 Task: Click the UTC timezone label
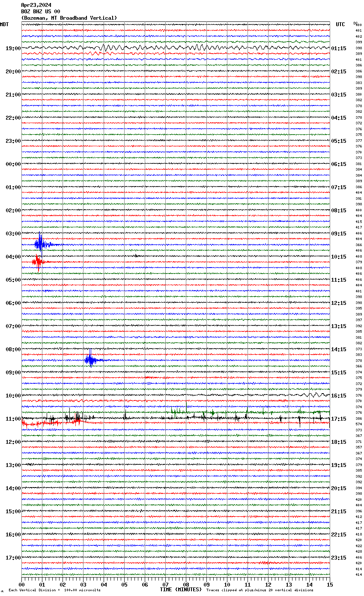pos(340,24)
